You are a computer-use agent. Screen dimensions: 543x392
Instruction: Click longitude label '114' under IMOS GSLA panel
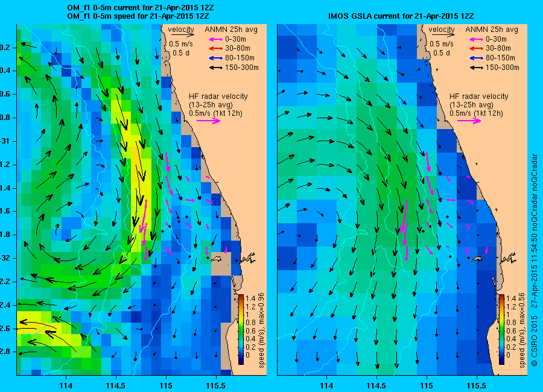326,385
